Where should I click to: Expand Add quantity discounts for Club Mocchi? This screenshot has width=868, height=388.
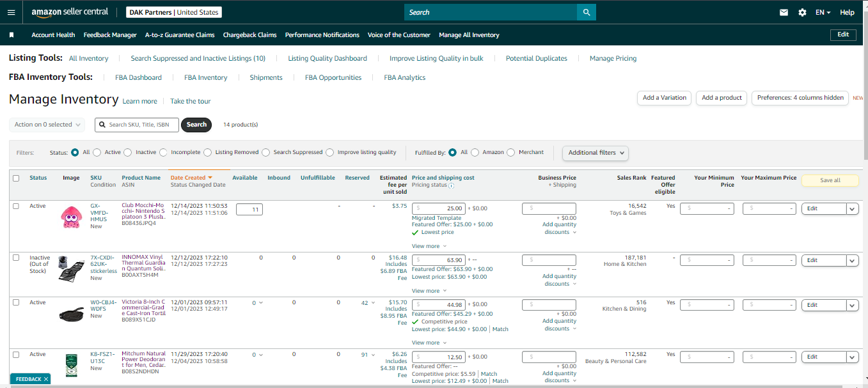[560, 228]
